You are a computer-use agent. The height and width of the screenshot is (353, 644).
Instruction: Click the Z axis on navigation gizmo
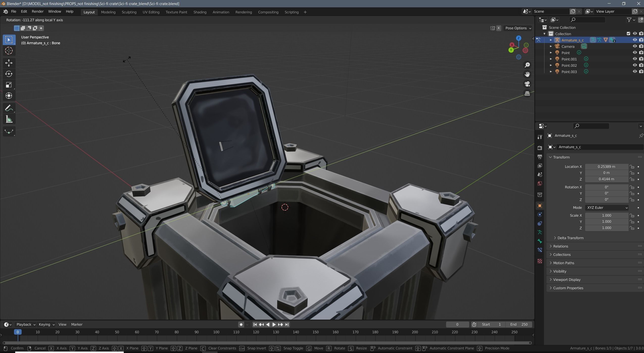pyautogui.click(x=518, y=38)
